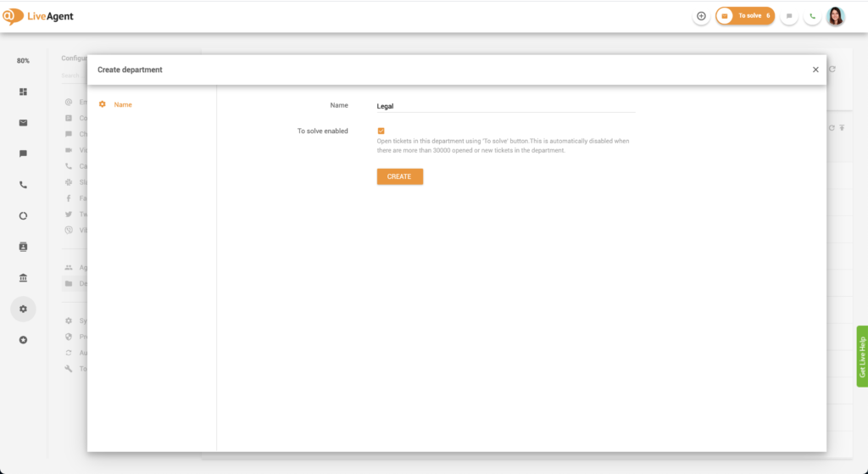Close the Create department dialog
The width and height of the screenshot is (868, 474).
coord(815,70)
